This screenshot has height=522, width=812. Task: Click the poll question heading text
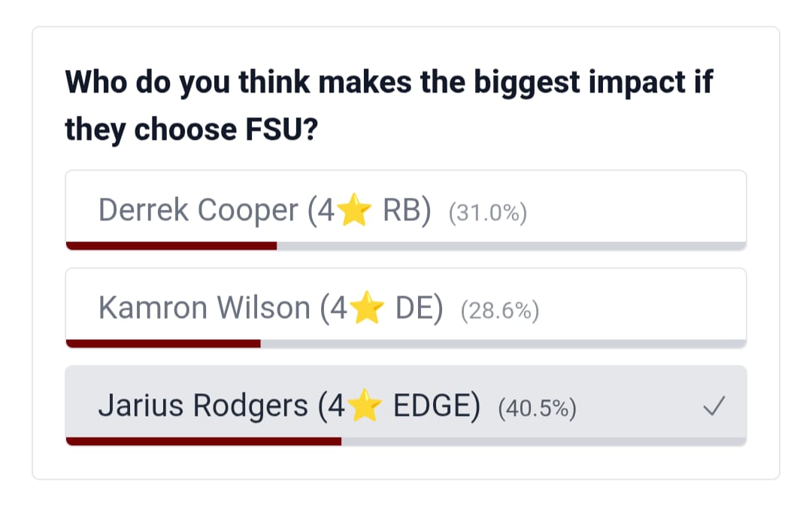(x=389, y=105)
